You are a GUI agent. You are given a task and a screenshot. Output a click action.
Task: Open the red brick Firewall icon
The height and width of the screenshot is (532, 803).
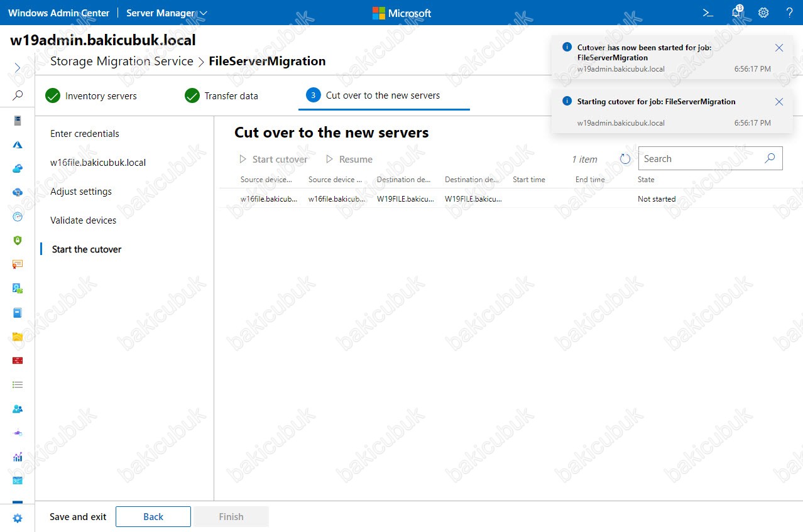pos(18,361)
